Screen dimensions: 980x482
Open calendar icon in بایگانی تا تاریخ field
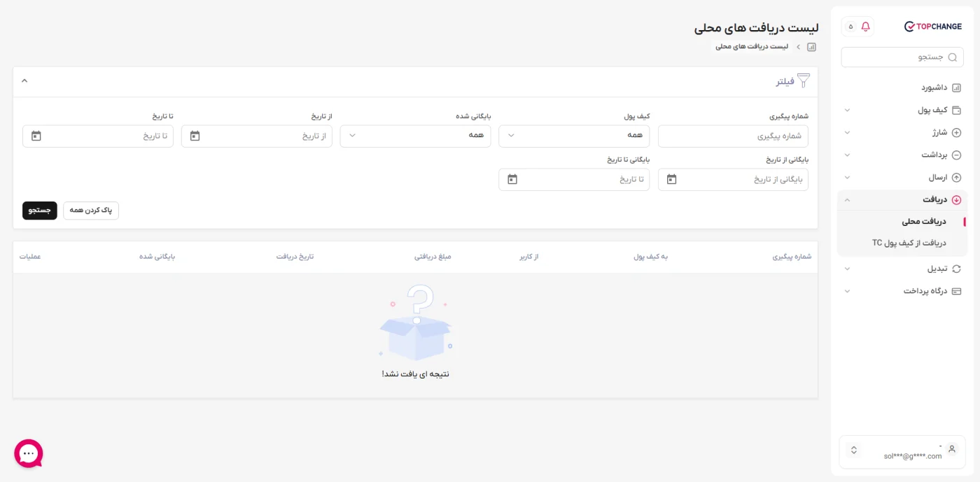tap(512, 179)
